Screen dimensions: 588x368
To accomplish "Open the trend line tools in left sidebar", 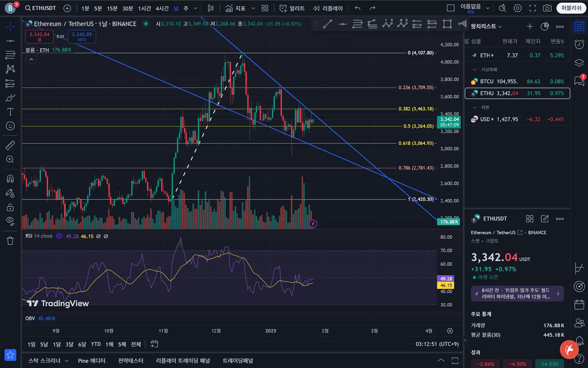I will (10, 41).
